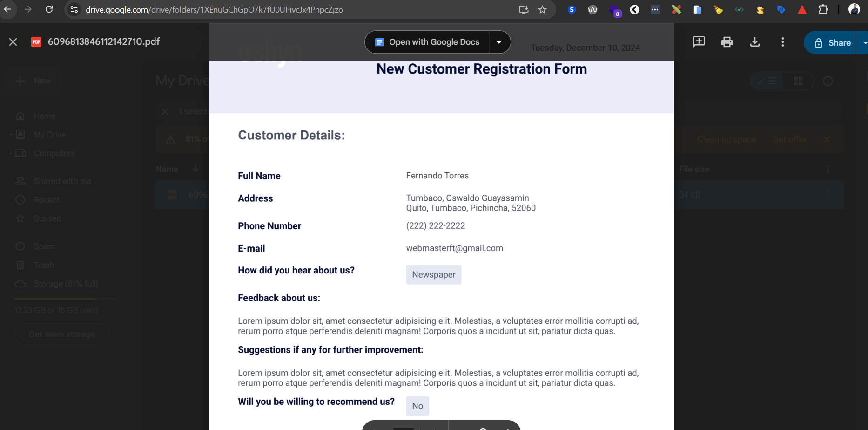The width and height of the screenshot is (868, 430).
Task: Go back to the previous page
Action: (x=7, y=9)
